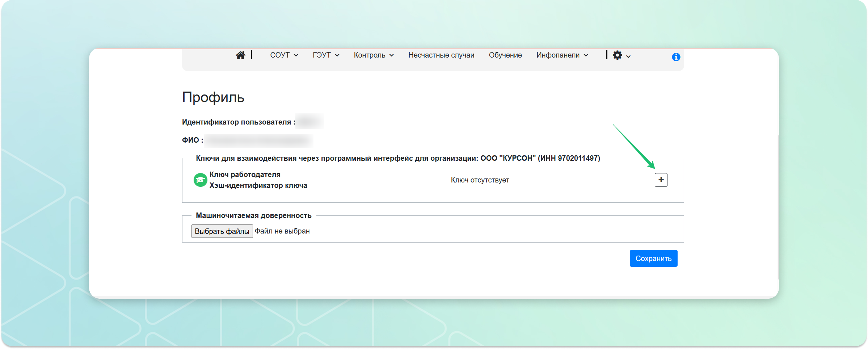Click the Ключ отсутствует status text
The height and width of the screenshot is (349, 868).
(480, 180)
